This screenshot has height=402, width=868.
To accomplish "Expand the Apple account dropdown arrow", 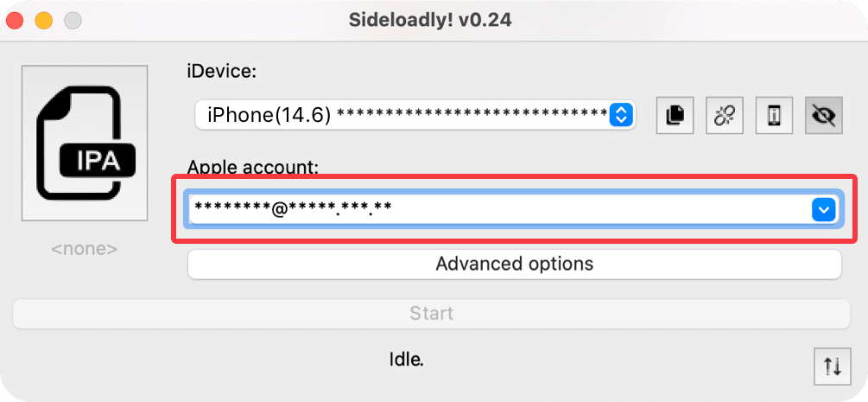I will [824, 209].
